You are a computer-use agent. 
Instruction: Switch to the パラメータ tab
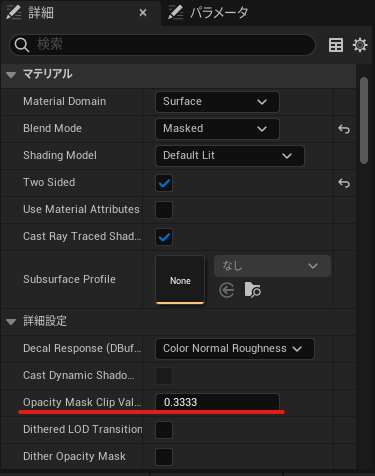pos(209,13)
